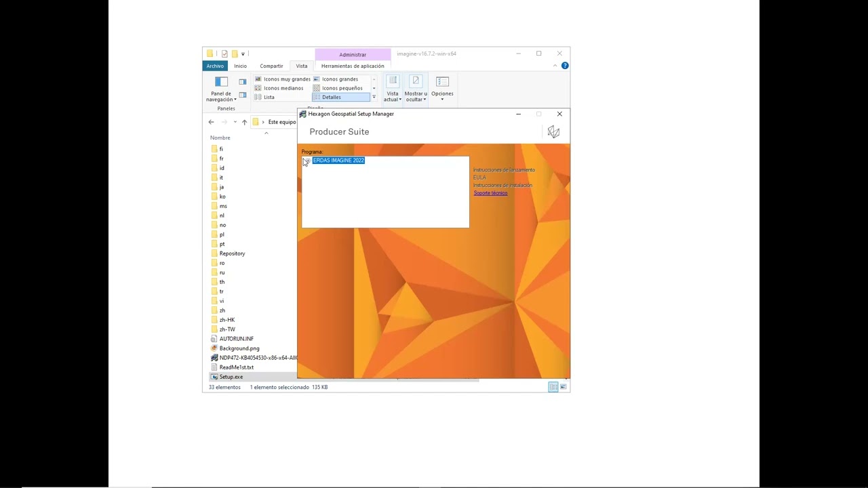Select the ru folder
Viewport: 868px width, 488px height.
pos(217,272)
